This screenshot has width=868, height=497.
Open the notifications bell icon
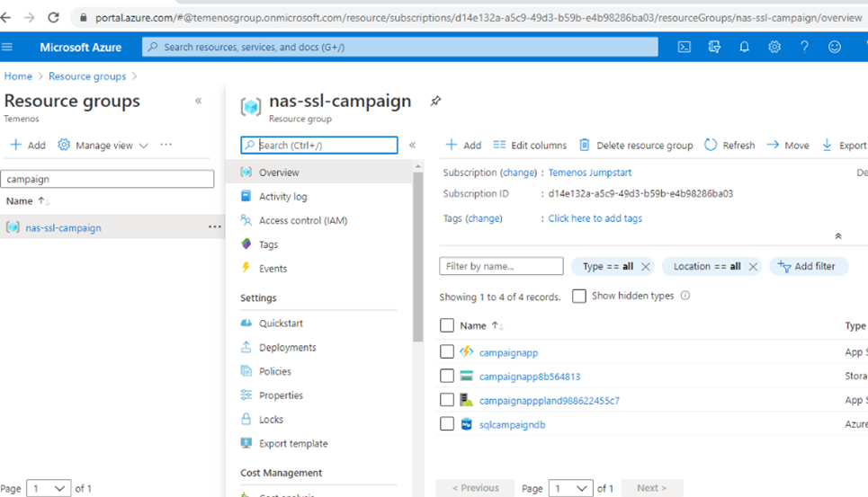click(744, 47)
